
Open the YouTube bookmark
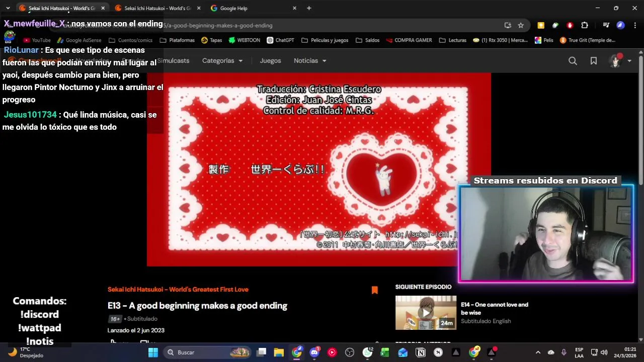click(x=37, y=40)
